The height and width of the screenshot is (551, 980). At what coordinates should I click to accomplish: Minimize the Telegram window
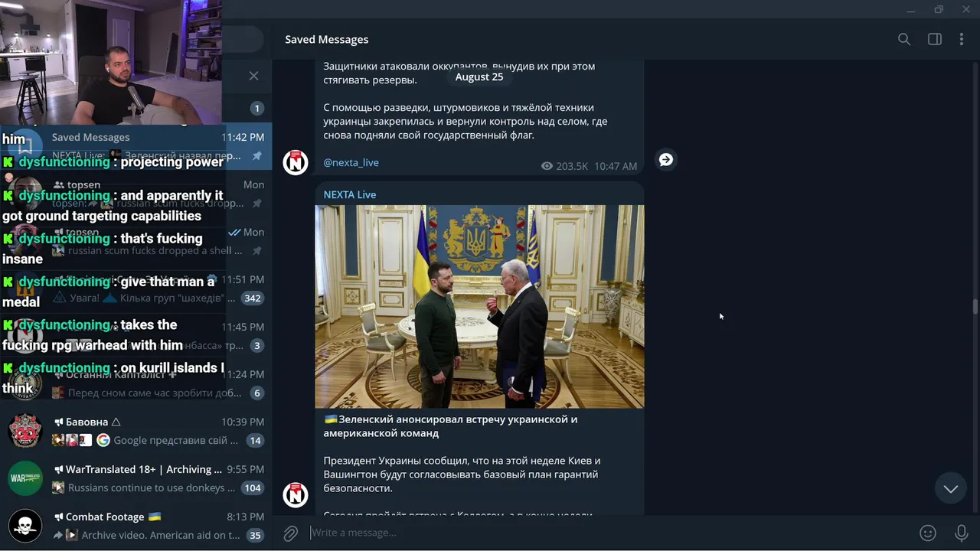pos(910,10)
